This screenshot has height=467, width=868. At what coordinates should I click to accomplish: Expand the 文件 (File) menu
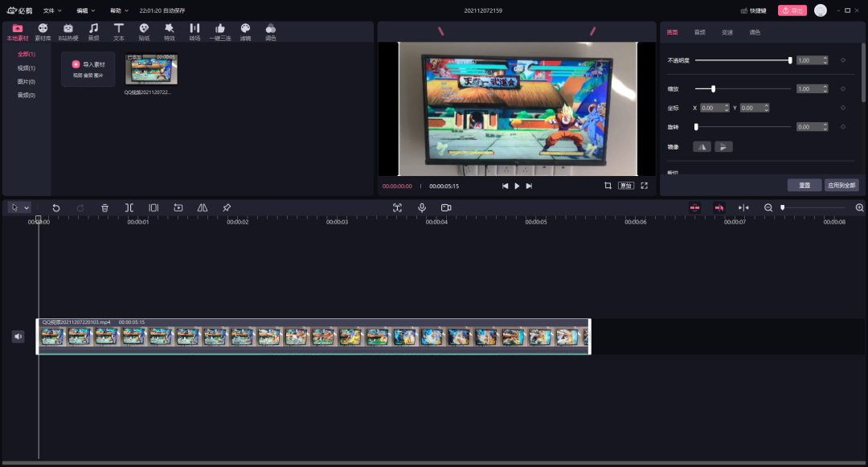point(52,10)
